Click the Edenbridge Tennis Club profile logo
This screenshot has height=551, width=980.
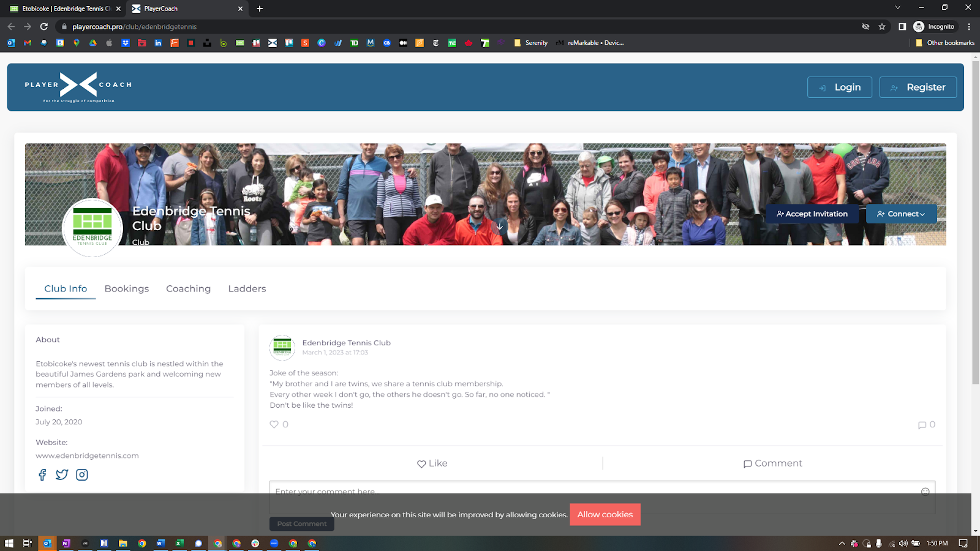(92, 227)
